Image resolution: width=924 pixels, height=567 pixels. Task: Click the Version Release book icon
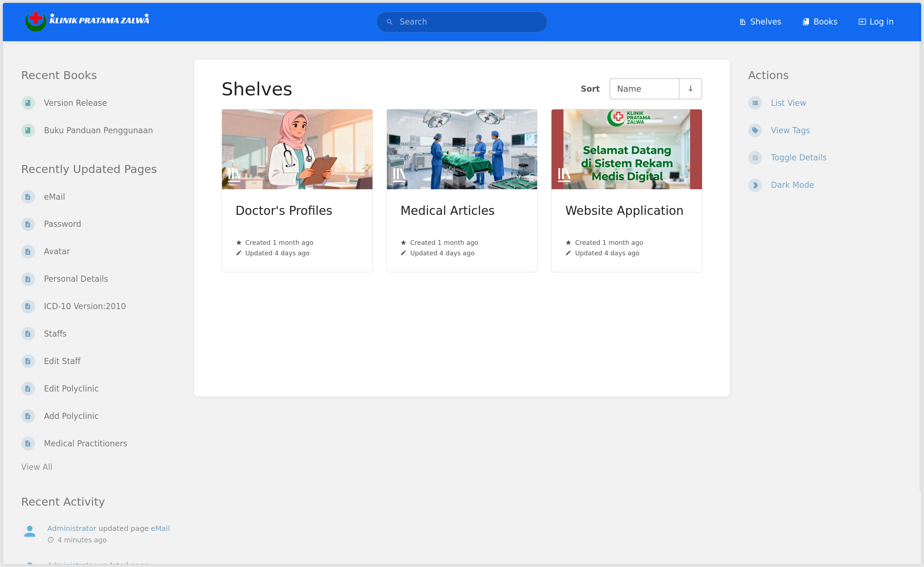pos(28,103)
